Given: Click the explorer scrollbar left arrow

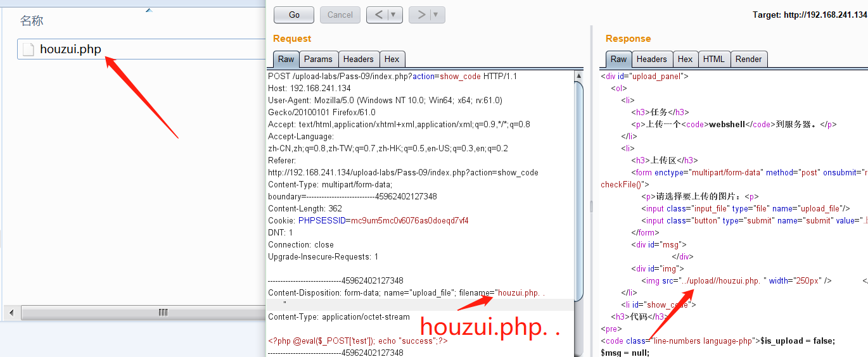Looking at the screenshot, I should 11,313.
